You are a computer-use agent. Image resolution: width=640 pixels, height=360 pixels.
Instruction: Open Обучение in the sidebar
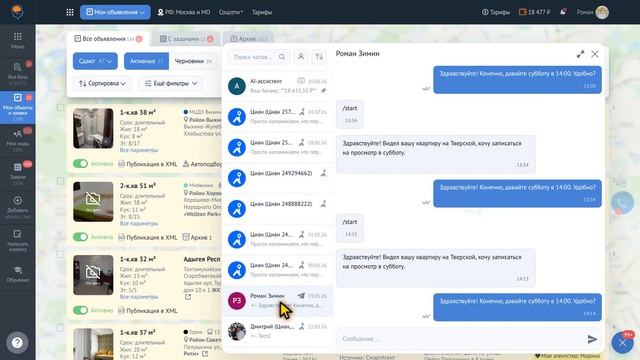(x=18, y=274)
